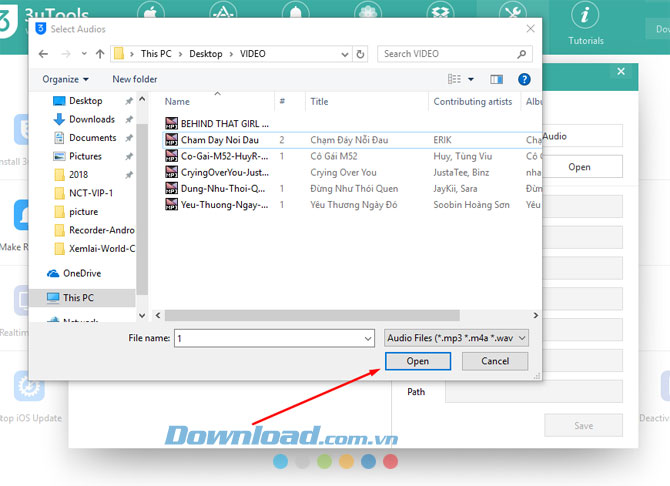
Task: Click the Open button in file dialog
Action: coord(417,361)
